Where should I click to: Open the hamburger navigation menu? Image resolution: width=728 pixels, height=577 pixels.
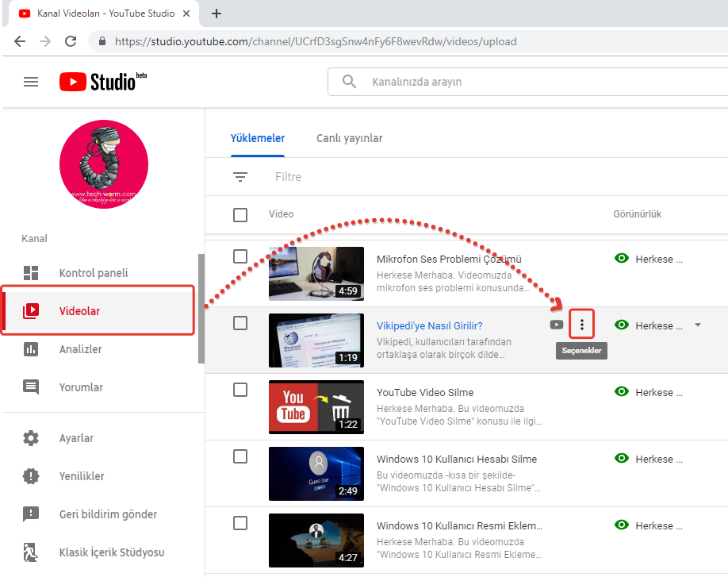pyautogui.click(x=31, y=82)
